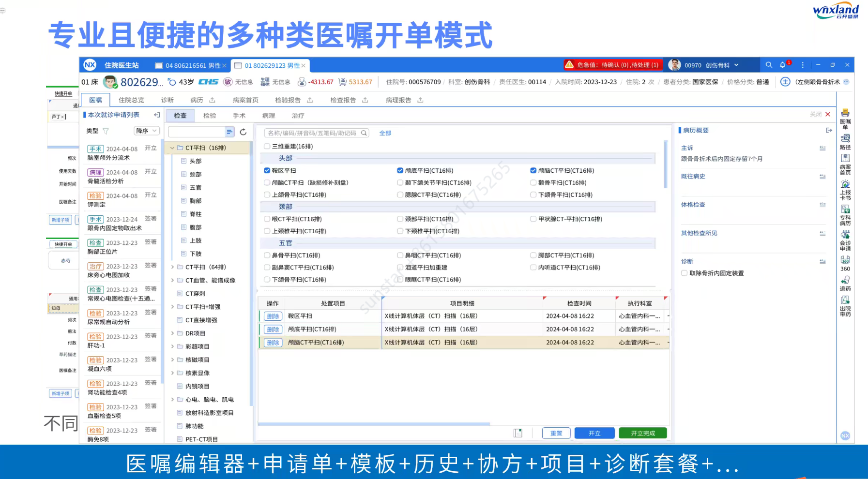The image size is (868, 479).
Task: Click 删除 for the 颅底平扫(CT16排) row
Action: click(x=273, y=329)
